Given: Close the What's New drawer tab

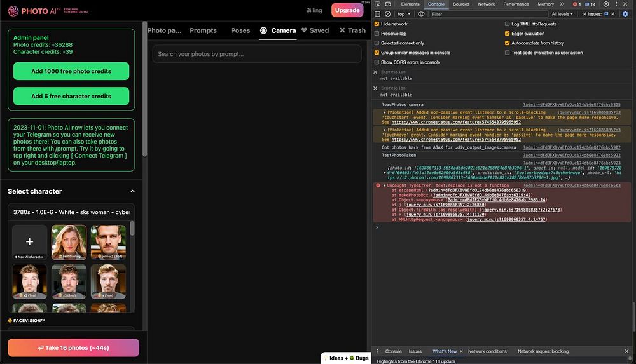Looking at the screenshot, I should 461,351.
